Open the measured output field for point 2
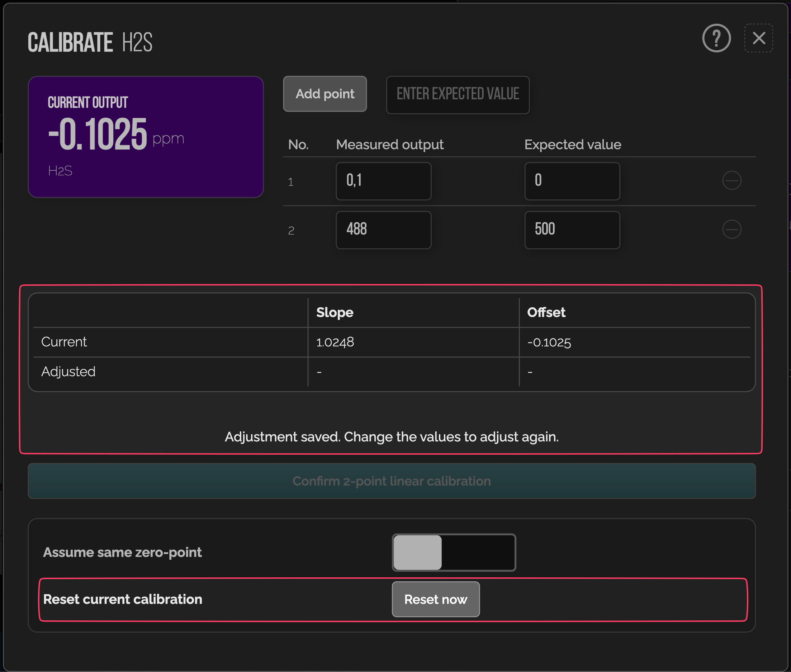 coord(383,230)
